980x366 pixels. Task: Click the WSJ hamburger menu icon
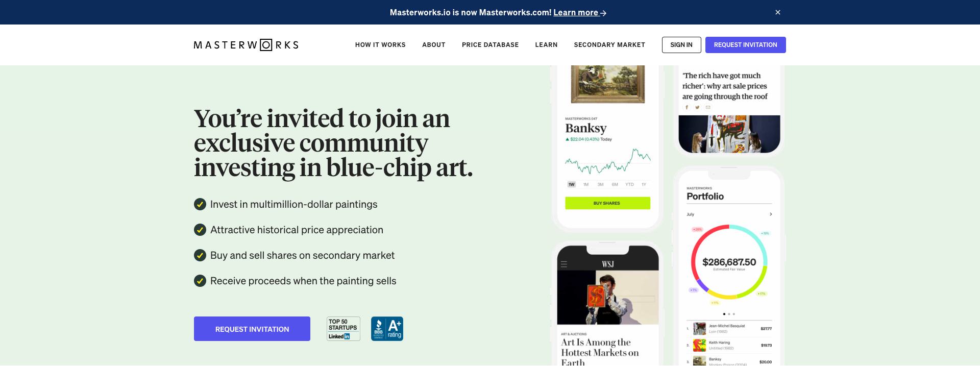tap(564, 264)
